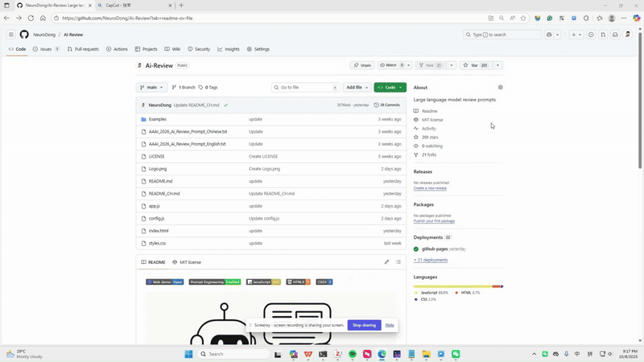Click the GitHub Type to search box
This screenshot has width=644, height=362.
click(x=502, y=35)
